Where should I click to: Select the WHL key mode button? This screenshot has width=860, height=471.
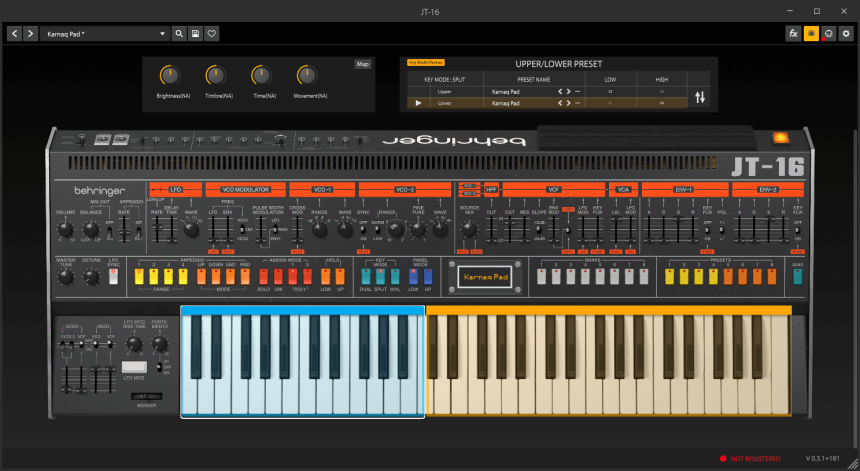click(395, 276)
